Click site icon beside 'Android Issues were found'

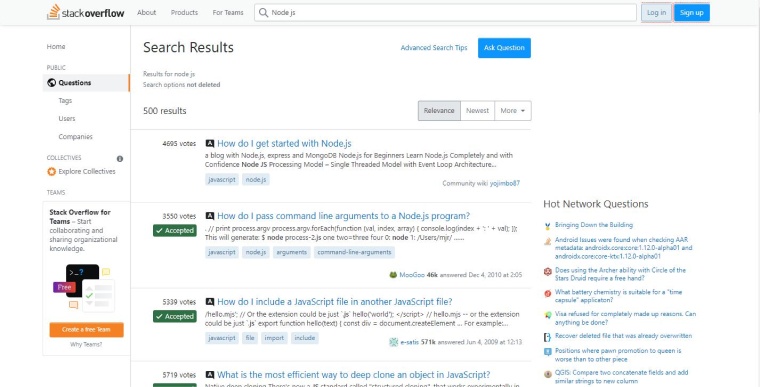pyautogui.click(x=548, y=241)
